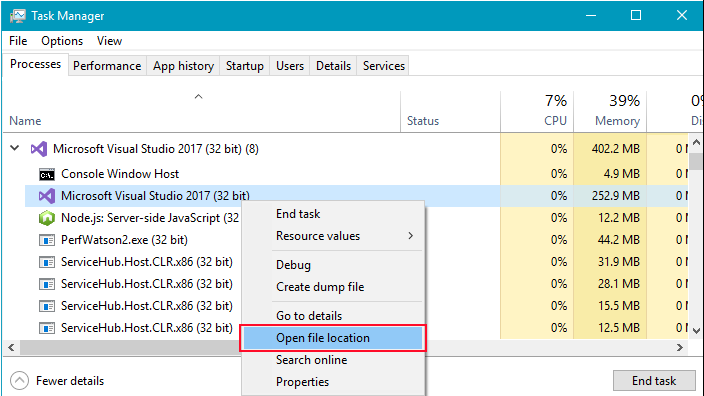Click the End task button
The width and height of the screenshot is (704, 396).
click(654, 381)
